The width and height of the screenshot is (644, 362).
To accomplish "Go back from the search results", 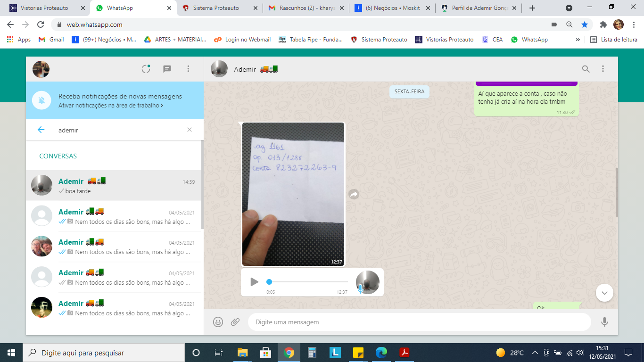I will [41, 130].
